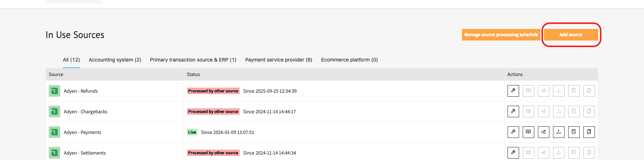Open Manage source processing schedule

click(x=501, y=35)
